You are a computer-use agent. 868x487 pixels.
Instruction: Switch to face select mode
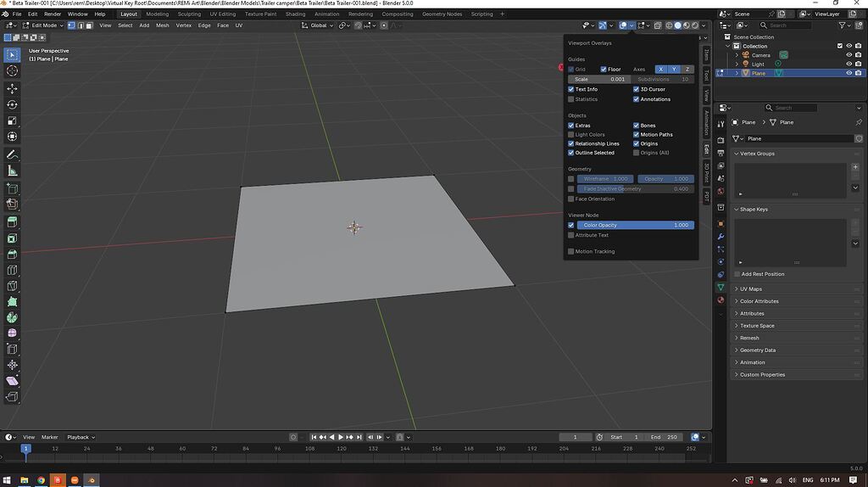coord(89,25)
